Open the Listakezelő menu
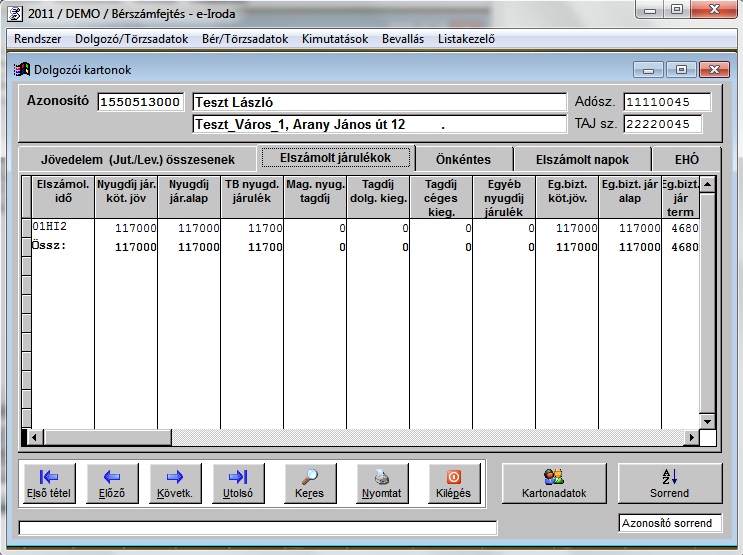Image resolution: width=743 pixels, height=555 pixels. (466, 39)
